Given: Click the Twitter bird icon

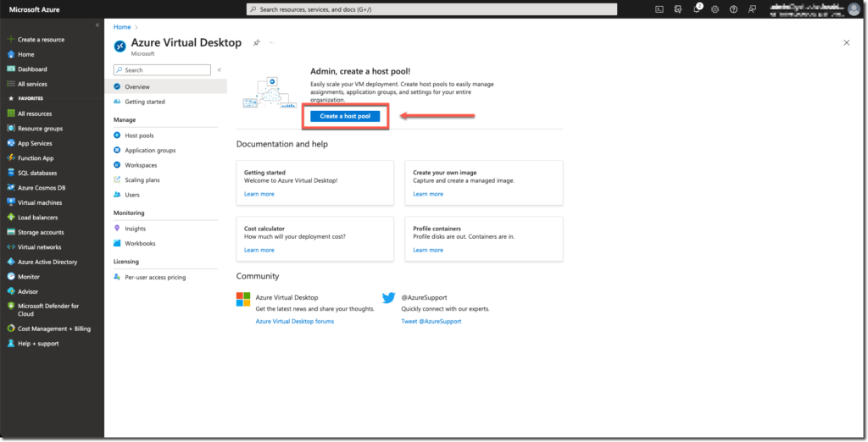Looking at the screenshot, I should [388, 297].
